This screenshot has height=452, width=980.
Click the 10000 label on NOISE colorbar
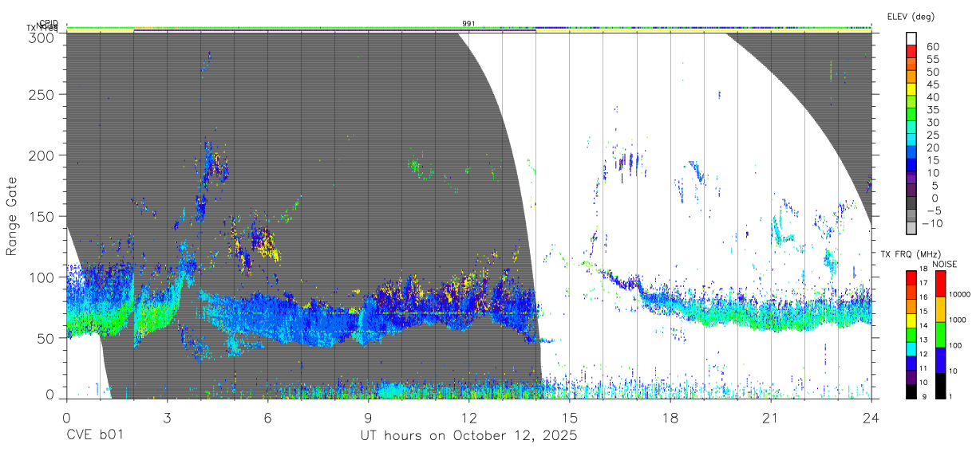[x=961, y=294]
